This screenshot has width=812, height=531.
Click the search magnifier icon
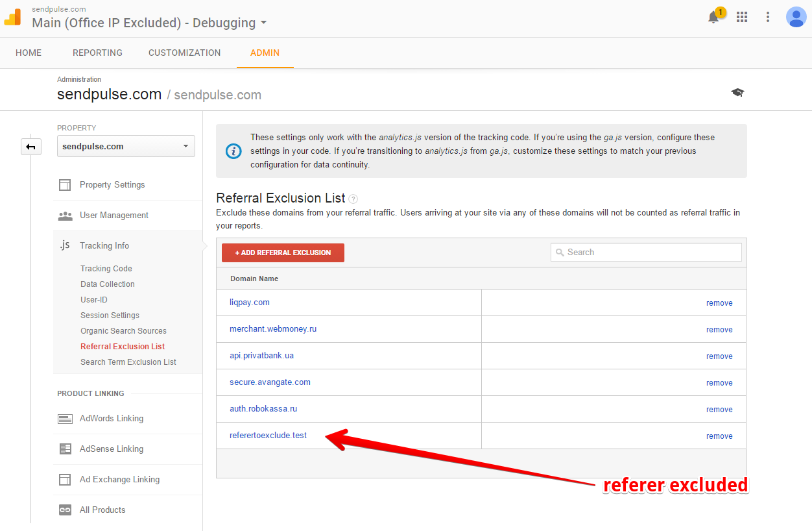559,253
